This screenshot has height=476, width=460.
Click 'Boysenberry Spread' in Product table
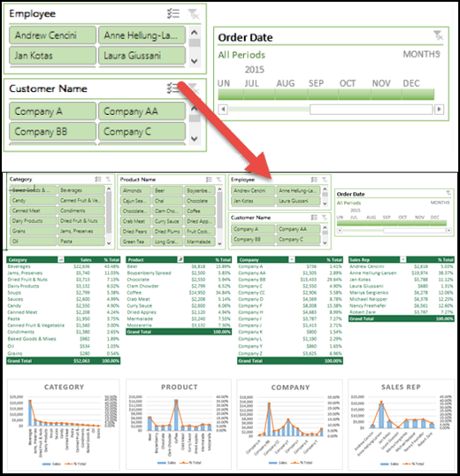pyautogui.click(x=149, y=273)
